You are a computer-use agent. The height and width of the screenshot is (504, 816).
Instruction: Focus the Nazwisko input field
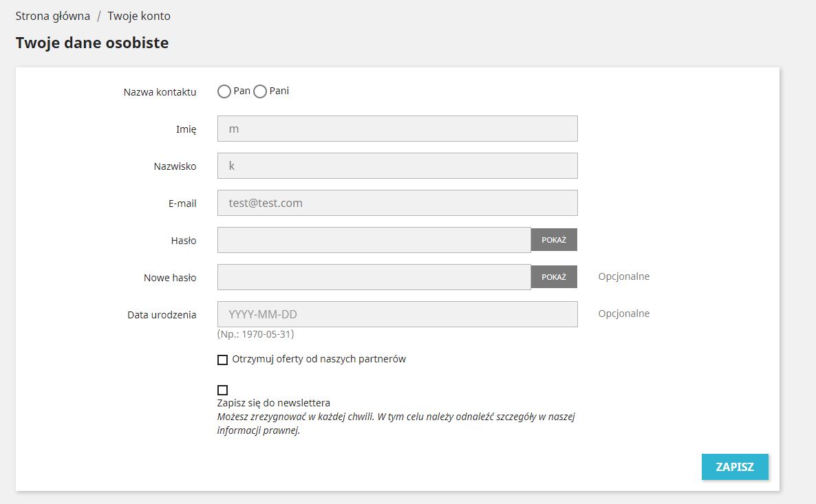click(397, 166)
